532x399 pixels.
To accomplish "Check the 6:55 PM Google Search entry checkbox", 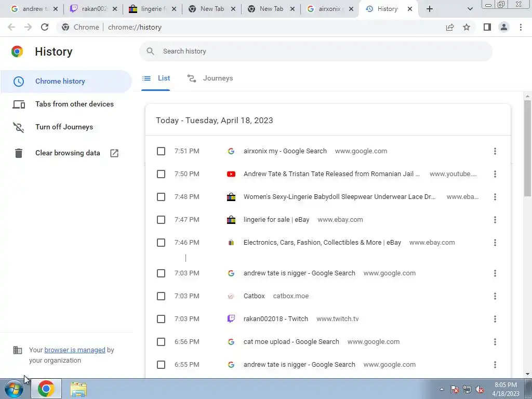I will (x=161, y=365).
